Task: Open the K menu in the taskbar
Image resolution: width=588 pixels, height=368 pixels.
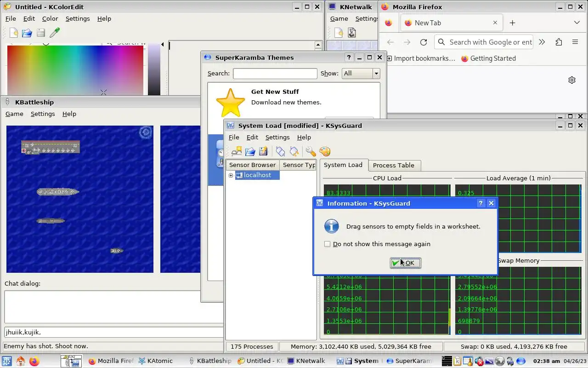Action: tap(7, 361)
